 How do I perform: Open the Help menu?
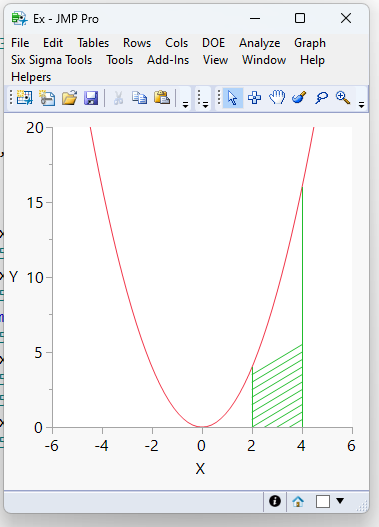pyautogui.click(x=312, y=60)
